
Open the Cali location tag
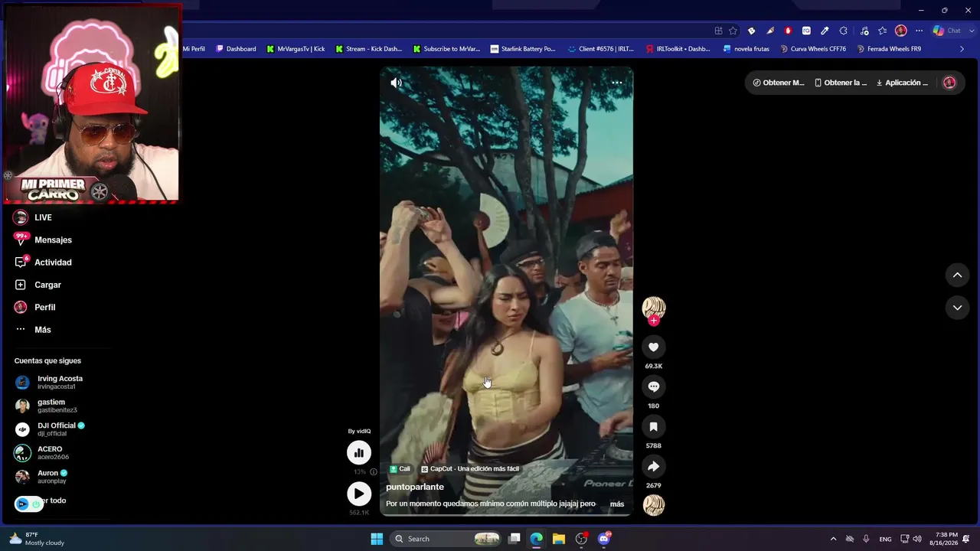click(x=400, y=469)
